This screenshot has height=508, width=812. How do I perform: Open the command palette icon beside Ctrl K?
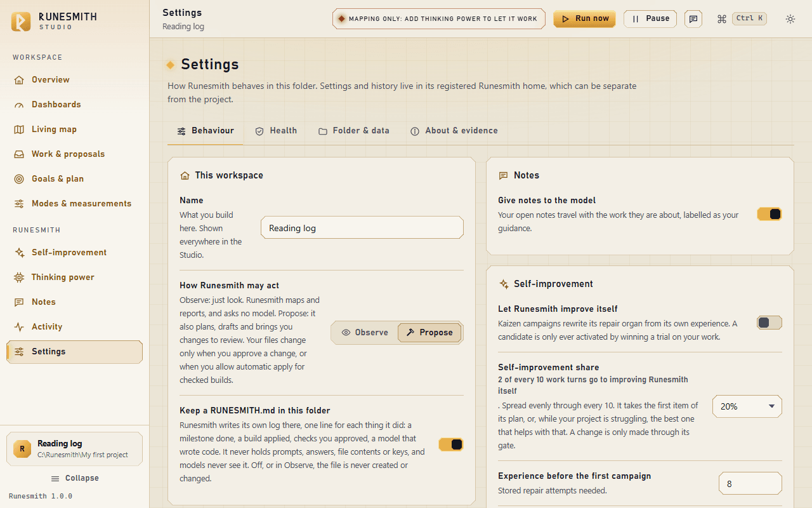(x=721, y=19)
